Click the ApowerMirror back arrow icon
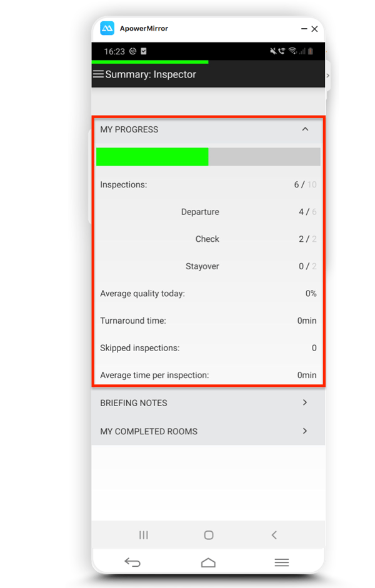This screenshot has width=375, height=588. [x=132, y=562]
